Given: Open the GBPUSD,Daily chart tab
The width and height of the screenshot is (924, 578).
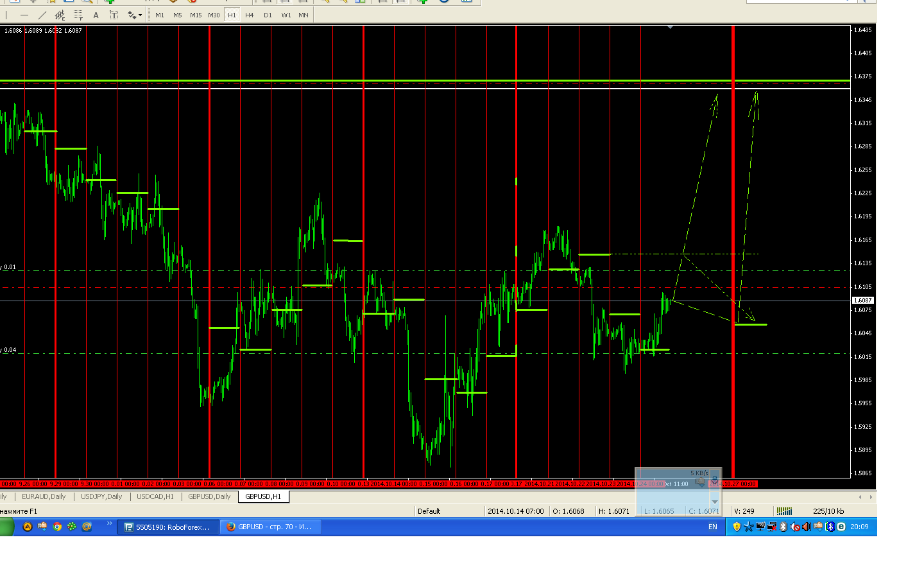Looking at the screenshot, I should [x=209, y=496].
